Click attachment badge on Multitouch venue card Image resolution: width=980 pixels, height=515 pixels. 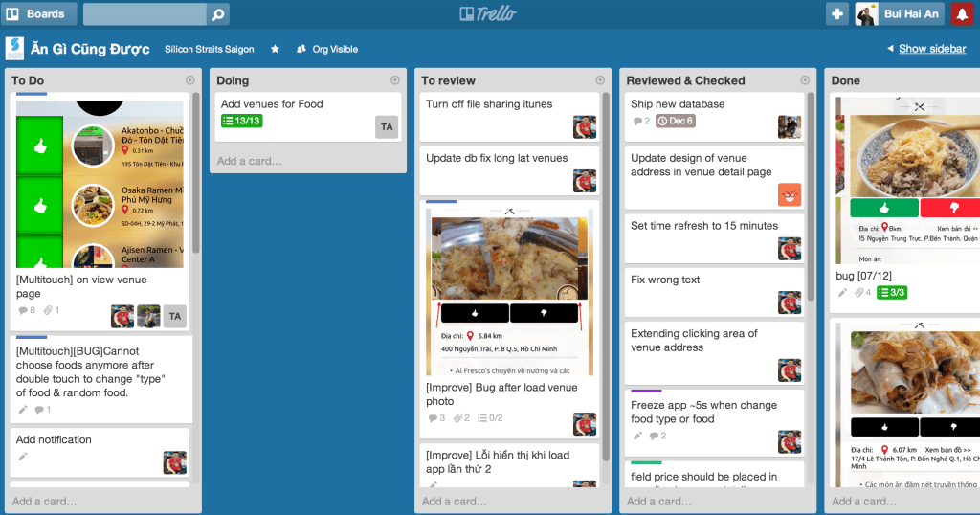(52, 310)
